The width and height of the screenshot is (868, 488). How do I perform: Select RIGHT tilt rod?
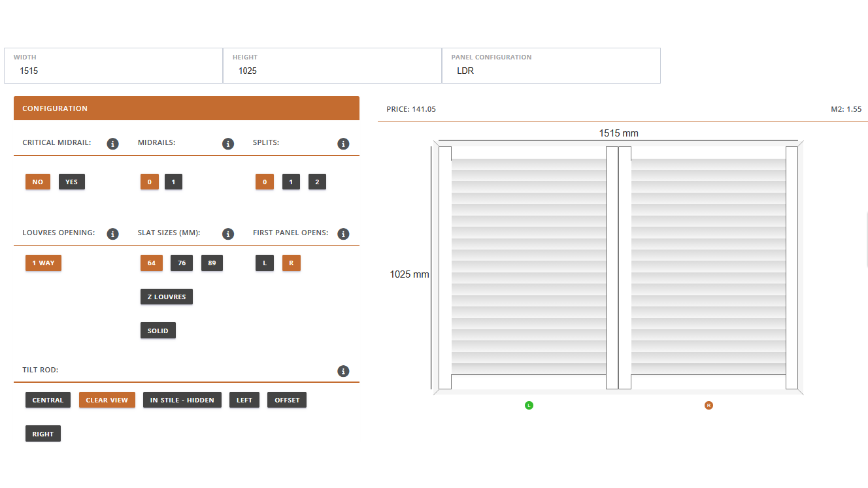pos(43,434)
